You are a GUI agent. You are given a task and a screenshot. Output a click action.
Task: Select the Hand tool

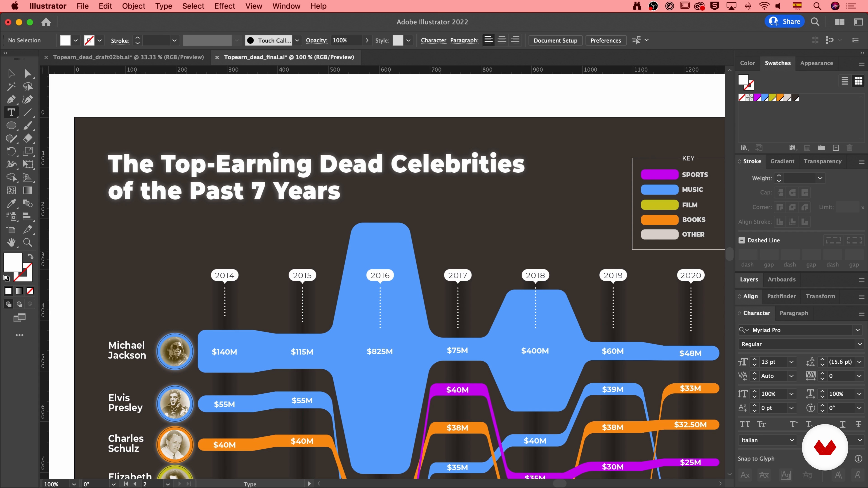pos(11,242)
